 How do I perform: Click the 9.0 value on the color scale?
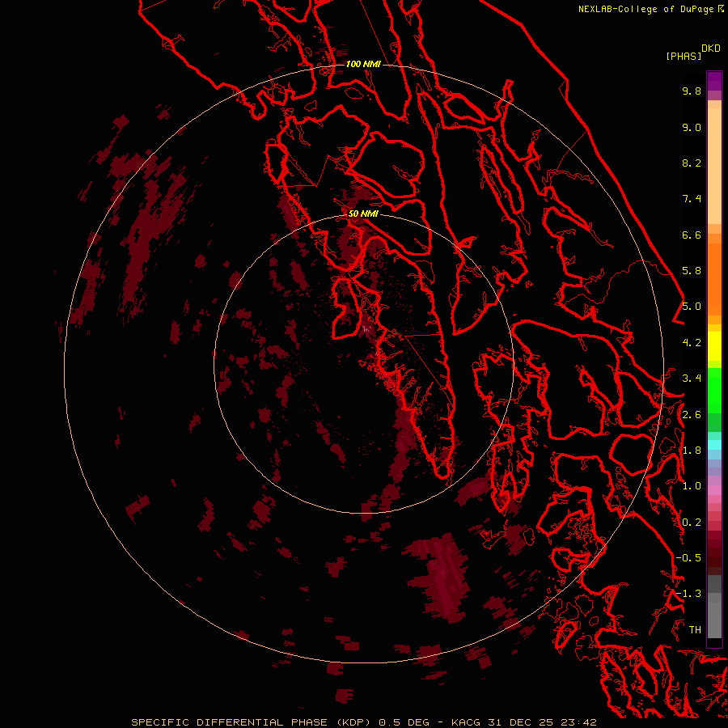point(692,127)
